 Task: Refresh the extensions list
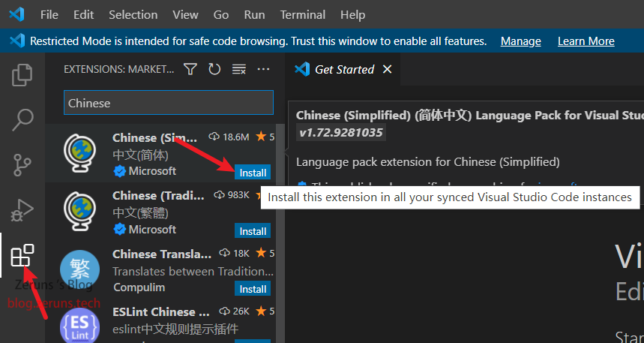[x=214, y=69]
